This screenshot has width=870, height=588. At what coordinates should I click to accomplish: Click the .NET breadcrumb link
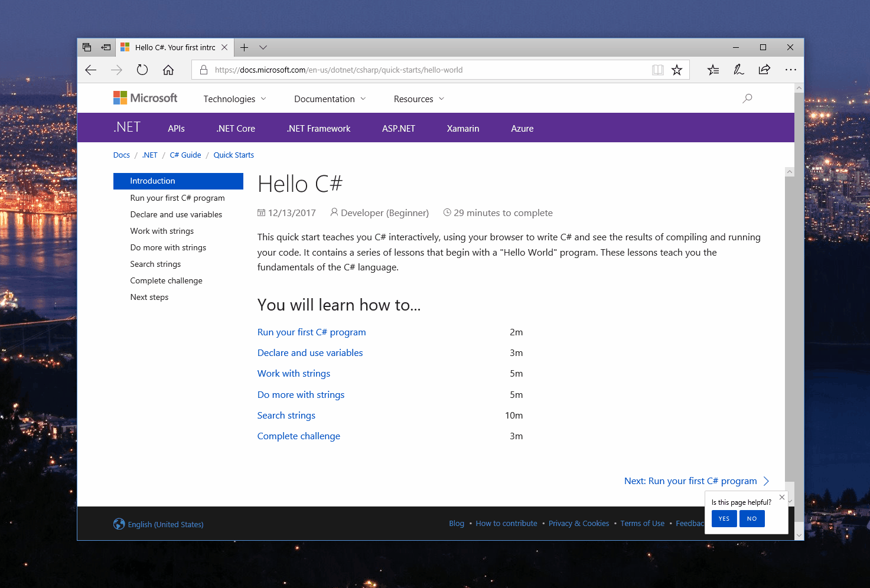coord(150,155)
